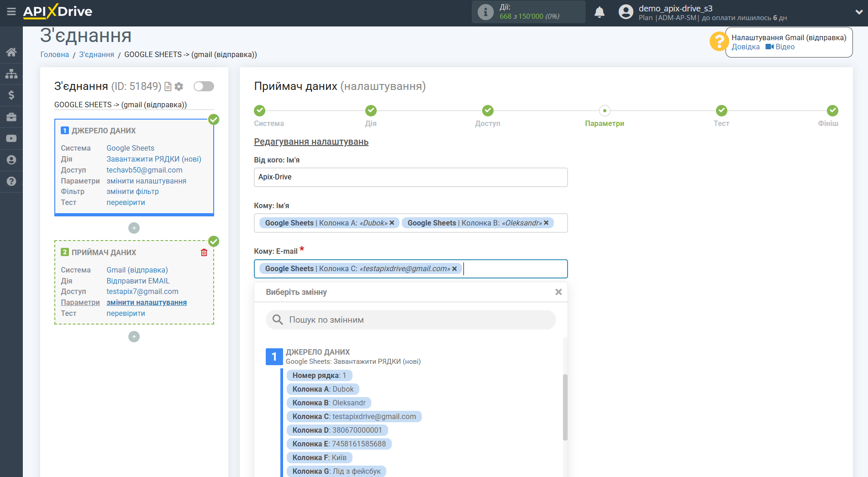Toggle the connection on/off switch
The height and width of the screenshot is (477, 868).
(204, 86)
